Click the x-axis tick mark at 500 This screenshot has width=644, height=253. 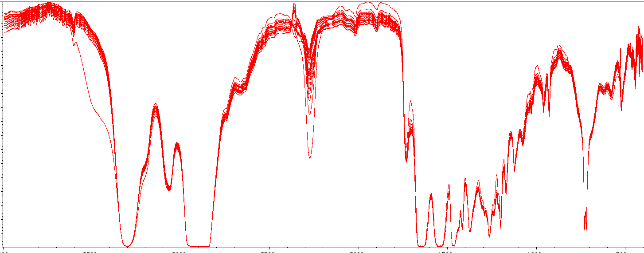[625, 247]
